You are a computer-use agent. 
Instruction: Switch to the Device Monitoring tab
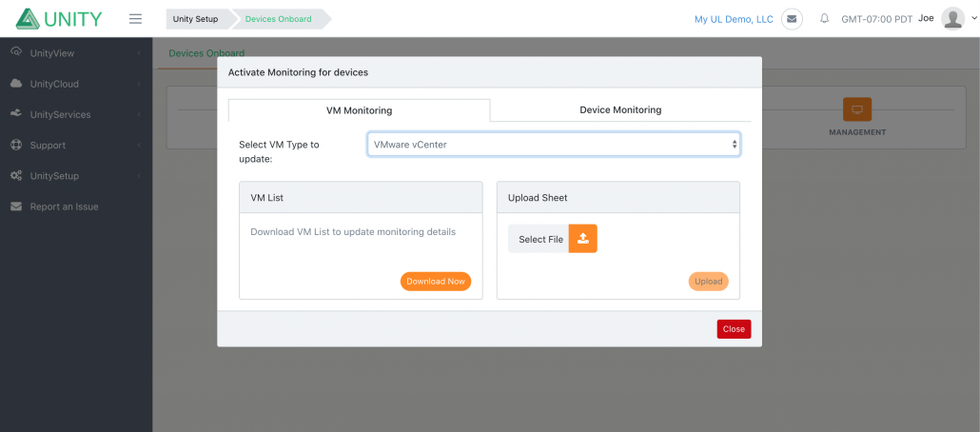click(620, 109)
